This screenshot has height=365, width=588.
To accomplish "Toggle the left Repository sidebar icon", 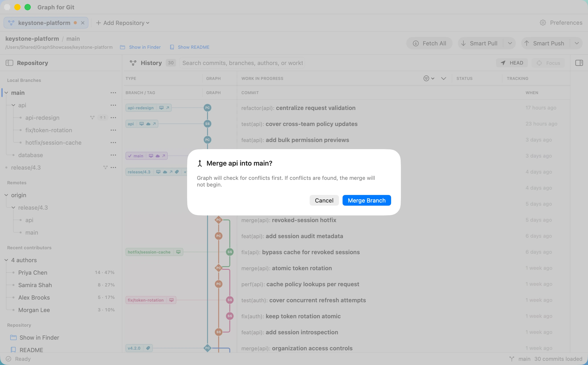I will 9,63.
